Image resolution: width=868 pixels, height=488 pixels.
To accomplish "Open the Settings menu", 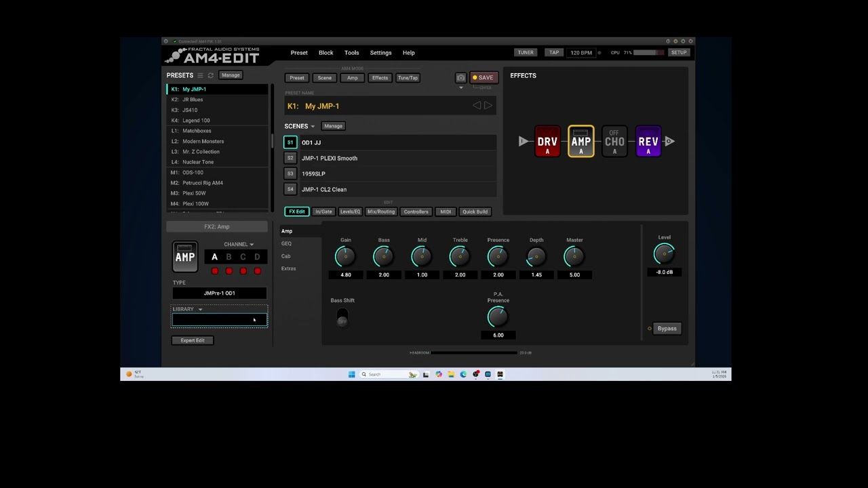I will (381, 53).
